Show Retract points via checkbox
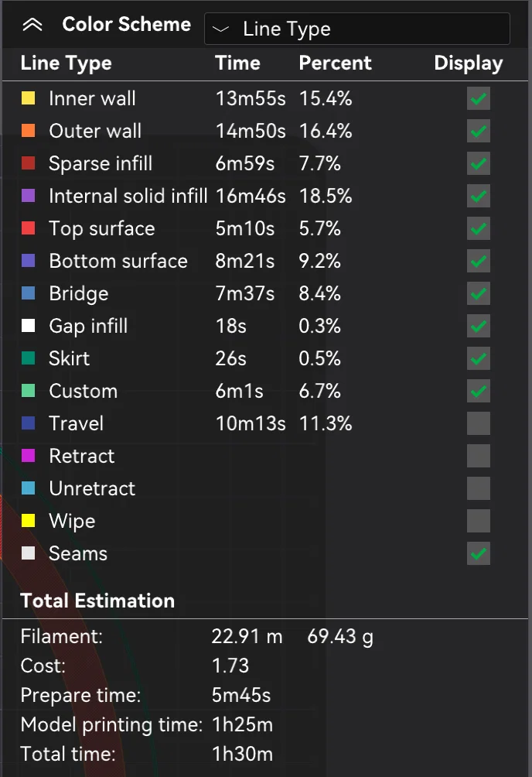The image size is (532, 777). click(x=479, y=456)
